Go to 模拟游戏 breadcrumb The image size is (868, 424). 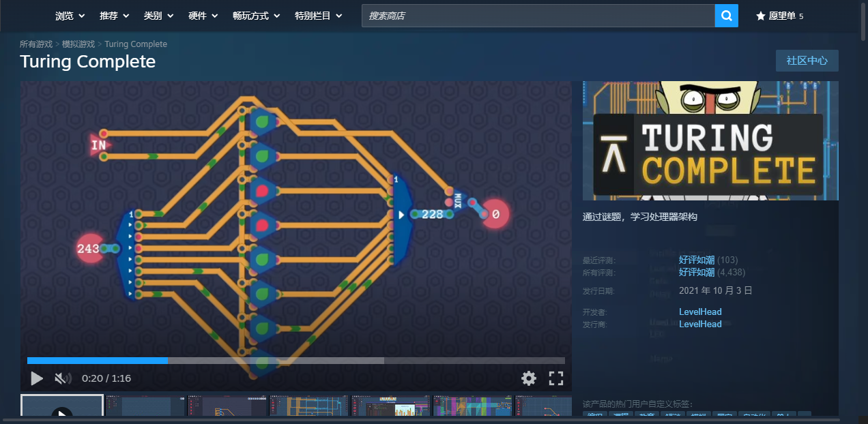(x=78, y=44)
